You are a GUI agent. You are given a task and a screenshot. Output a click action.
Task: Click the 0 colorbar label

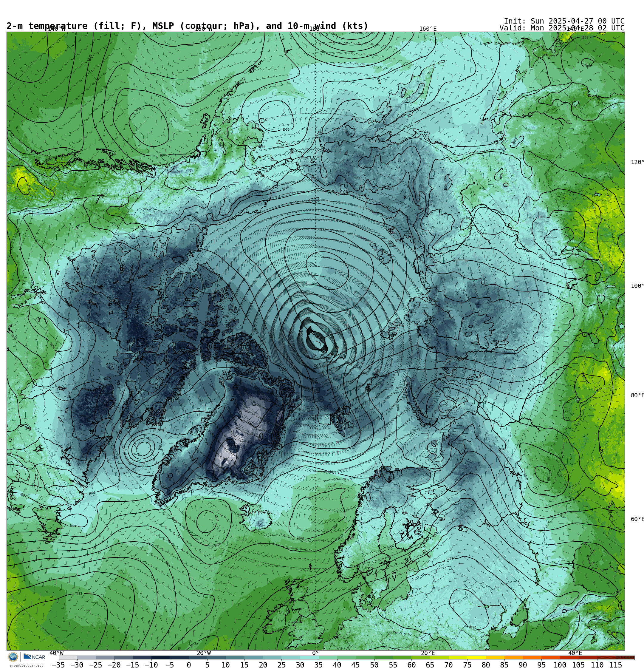click(x=189, y=665)
